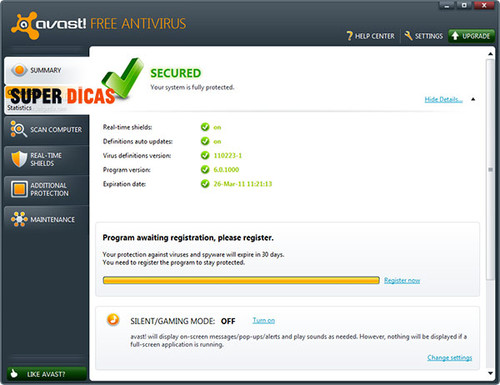Click program version 6.0.1000
The height and width of the screenshot is (385, 500).
coord(226,170)
